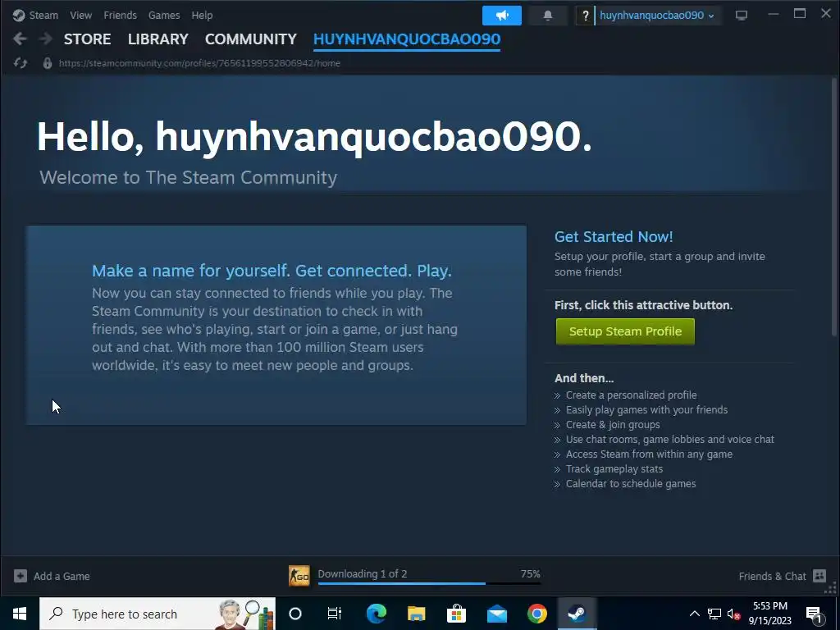Click the steamcommunity profile URL text
Viewport: 840px width, 630px height.
click(199, 63)
